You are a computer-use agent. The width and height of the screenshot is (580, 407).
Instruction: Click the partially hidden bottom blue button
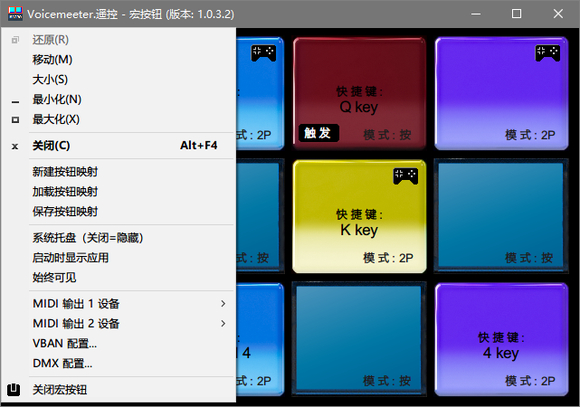point(260,339)
